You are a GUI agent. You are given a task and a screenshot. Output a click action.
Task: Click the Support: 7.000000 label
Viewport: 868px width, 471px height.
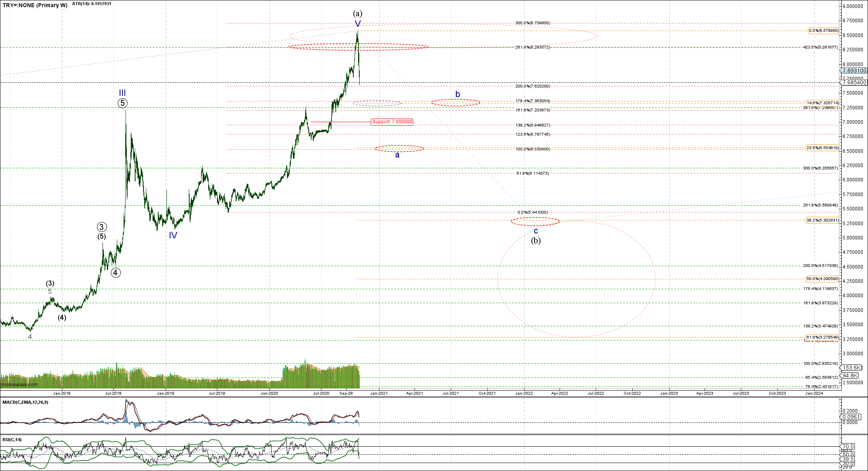coord(392,122)
